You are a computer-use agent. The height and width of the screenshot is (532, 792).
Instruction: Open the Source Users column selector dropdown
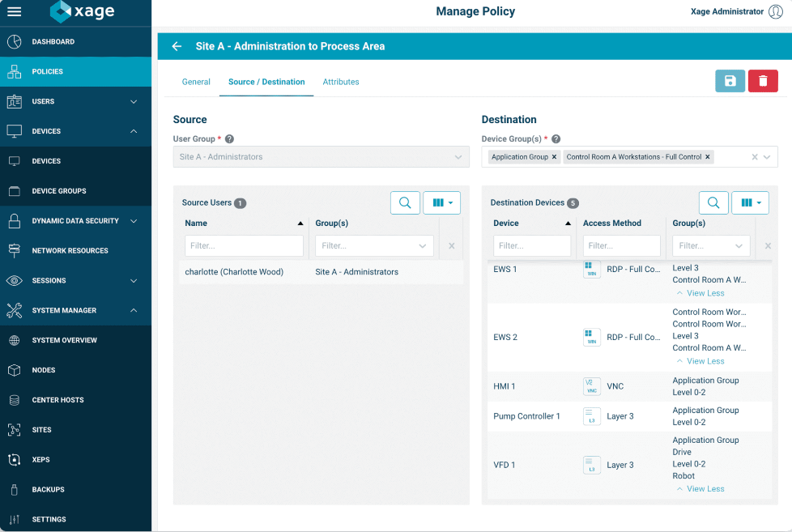(441, 202)
